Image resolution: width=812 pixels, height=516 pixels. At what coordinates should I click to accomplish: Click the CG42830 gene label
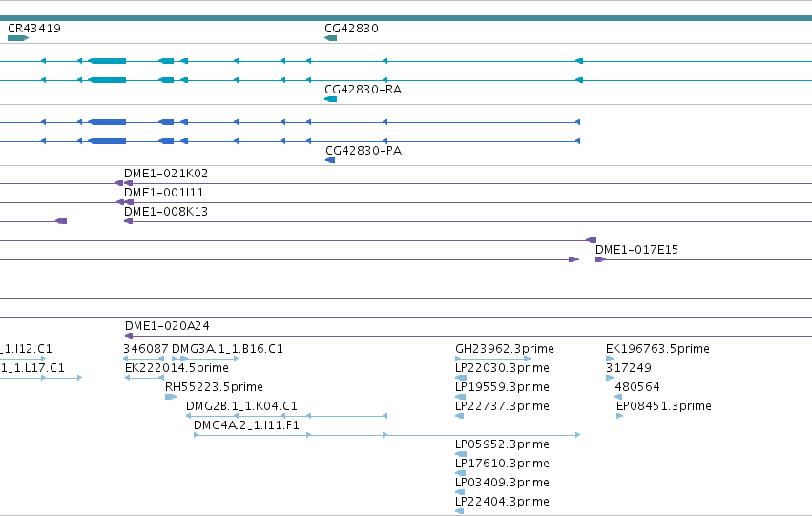(351, 29)
